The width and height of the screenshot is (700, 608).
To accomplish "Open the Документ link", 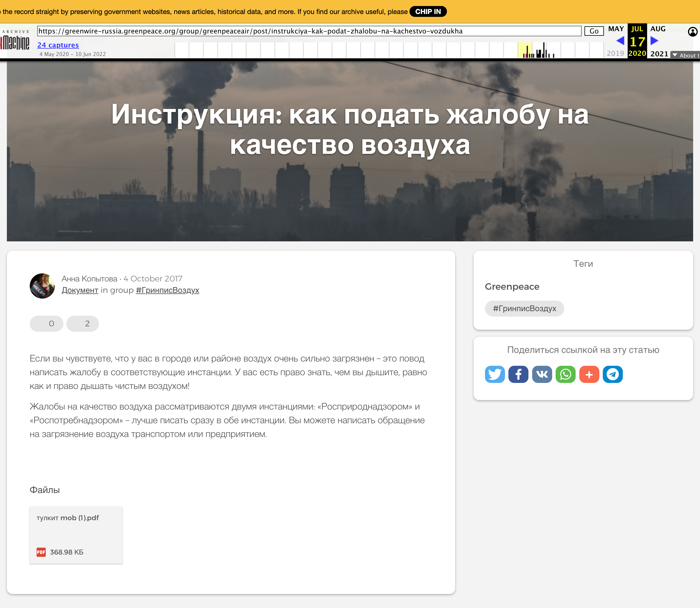I will click(x=80, y=291).
